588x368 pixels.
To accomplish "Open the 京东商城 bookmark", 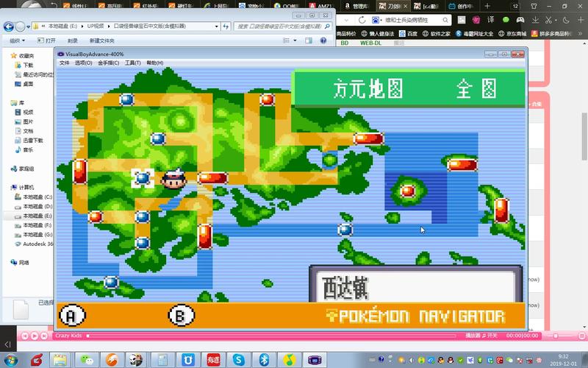I will point(512,33).
